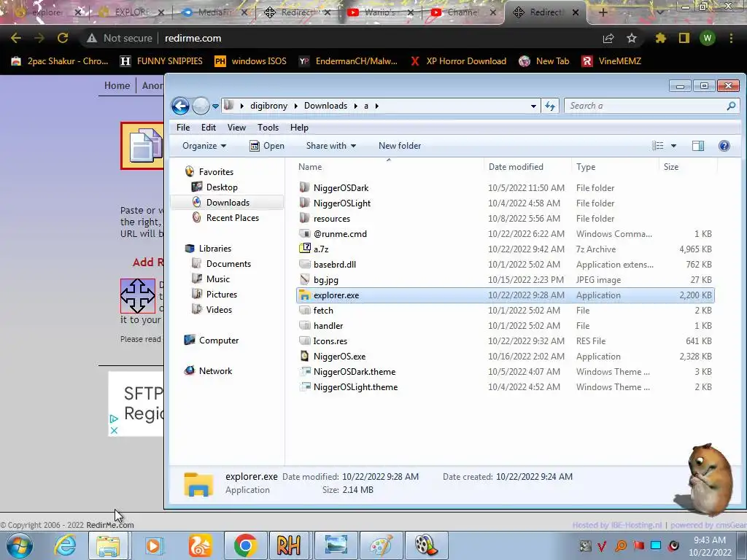
Task: Open Videos library
Action: 219,309
